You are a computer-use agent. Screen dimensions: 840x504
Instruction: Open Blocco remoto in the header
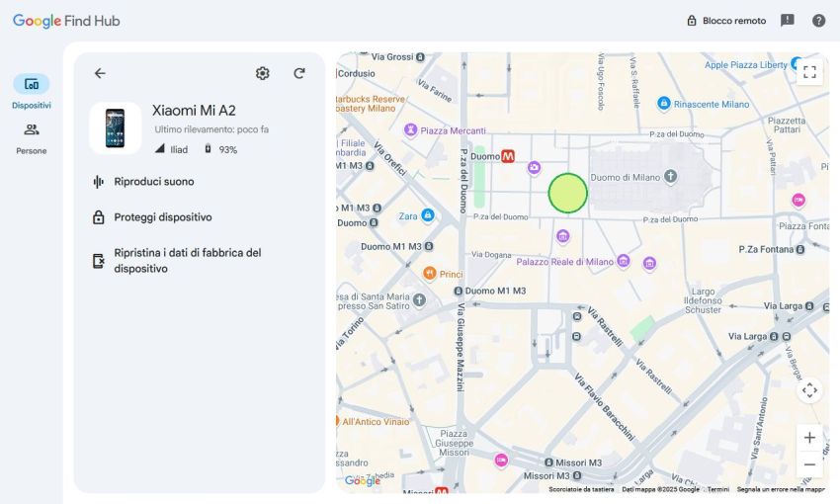(x=726, y=21)
